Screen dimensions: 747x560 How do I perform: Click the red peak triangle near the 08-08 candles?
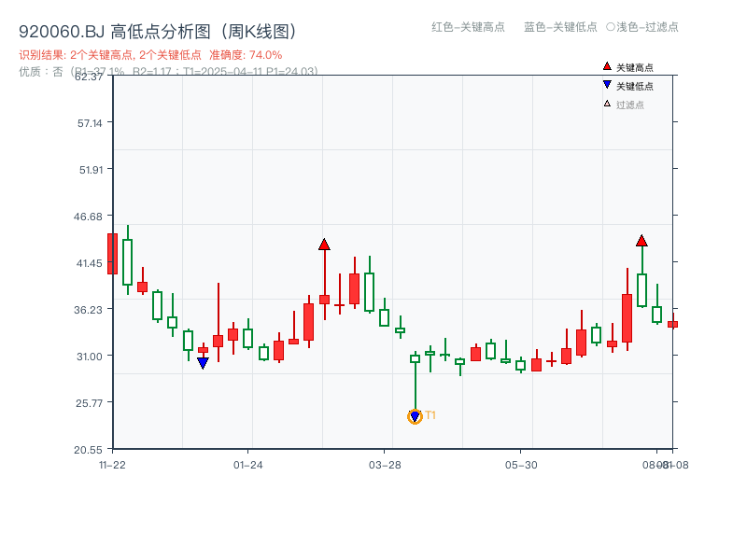(641, 239)
